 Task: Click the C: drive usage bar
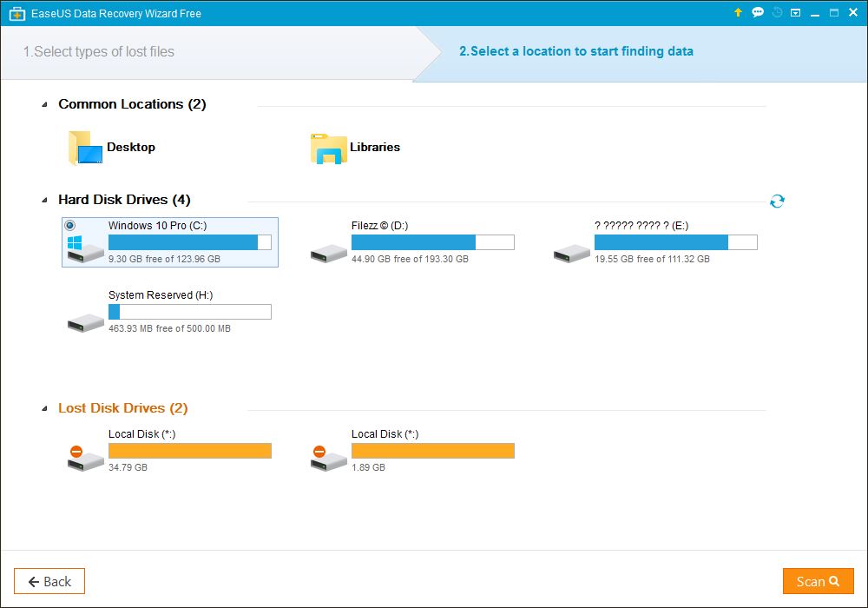190,242
